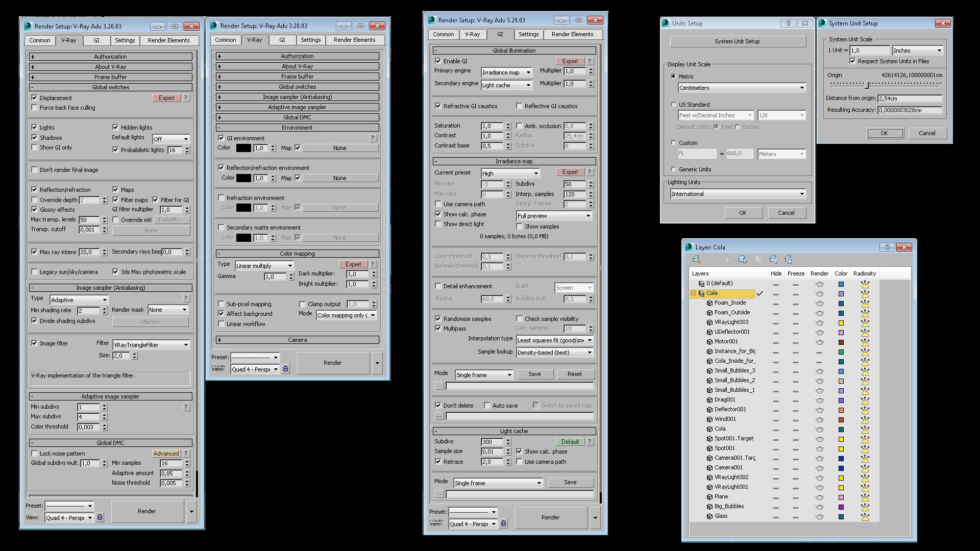Open Primary engine dropdown Irradiance map
Image resolution: width=980 pixels, height=551 pixels.
click(507, 72)
